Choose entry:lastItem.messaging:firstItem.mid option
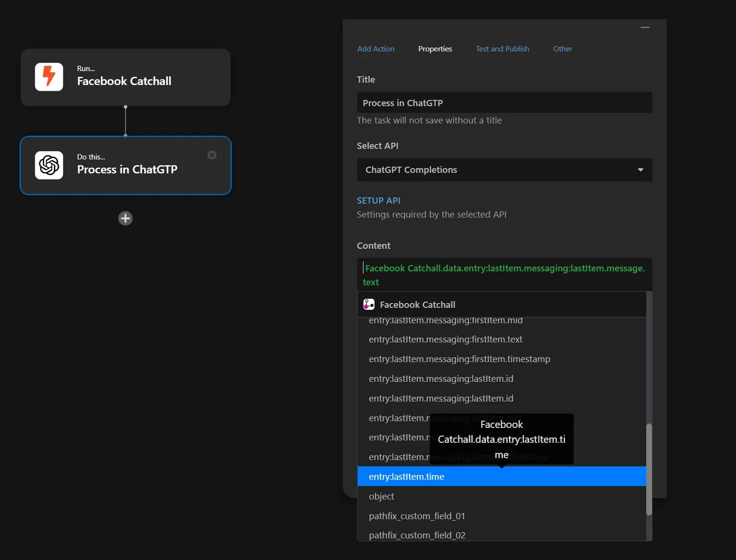 (502, 322)
